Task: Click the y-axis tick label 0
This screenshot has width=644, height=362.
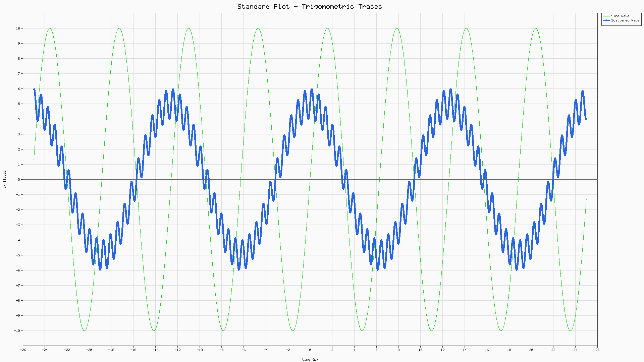Action: coord(19,180)
